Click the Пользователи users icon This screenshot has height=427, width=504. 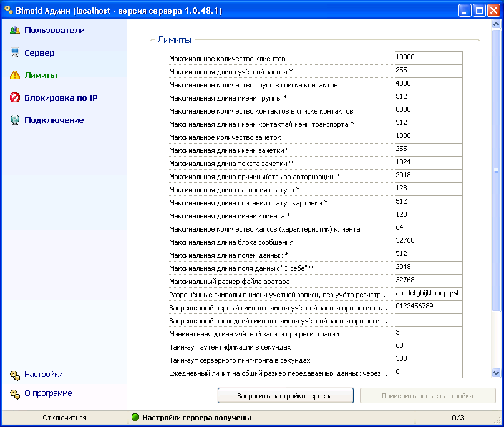(x=15, y=31)
